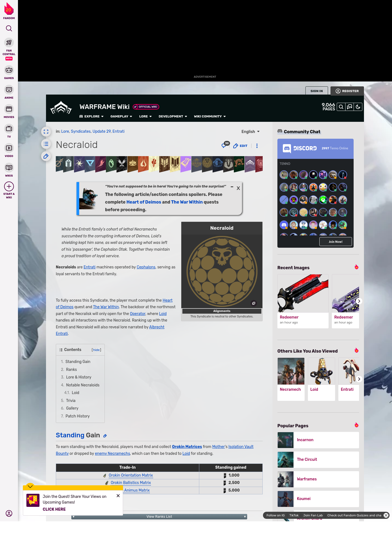Image resolution: width=392 pixels, height=545 pixels.
Task: Enlarge the Necraloid emblem image
Action: pos(254,303)
